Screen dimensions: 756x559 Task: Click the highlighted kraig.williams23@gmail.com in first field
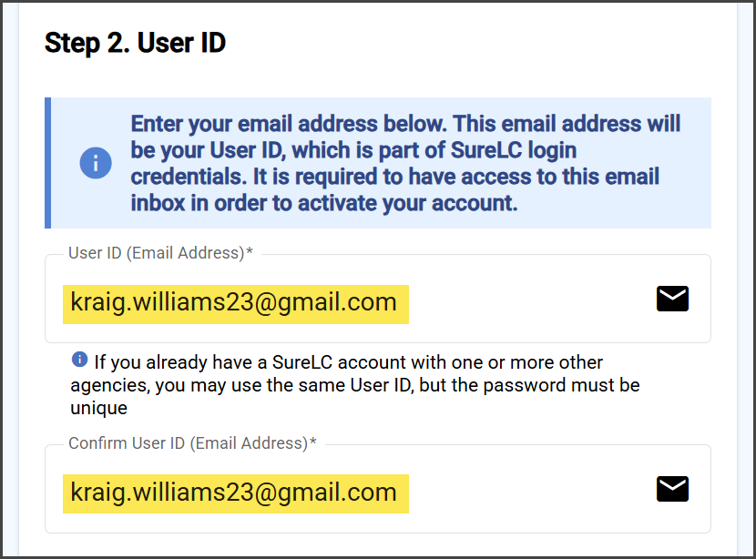pyautogui.click(x=235, y=304)
